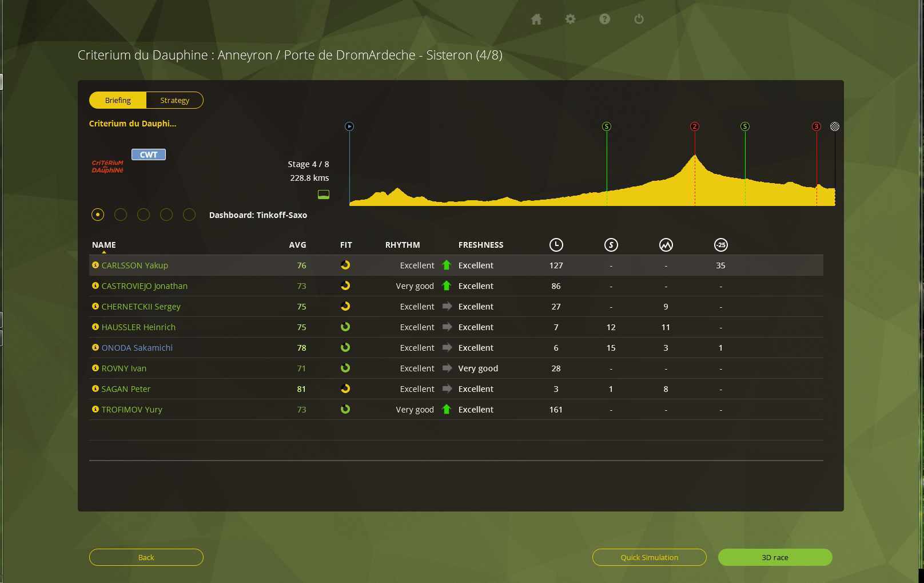The width and height of the screenshot is (924, 583).
Task: Open rider CHERNETCKII Sergey
Action: [141, 307]
